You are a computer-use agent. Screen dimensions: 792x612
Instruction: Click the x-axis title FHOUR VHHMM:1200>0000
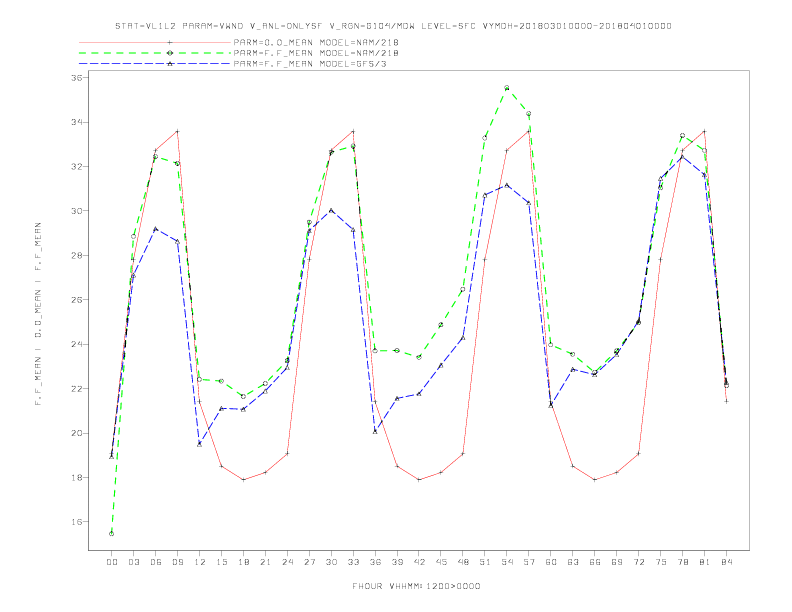416,586
